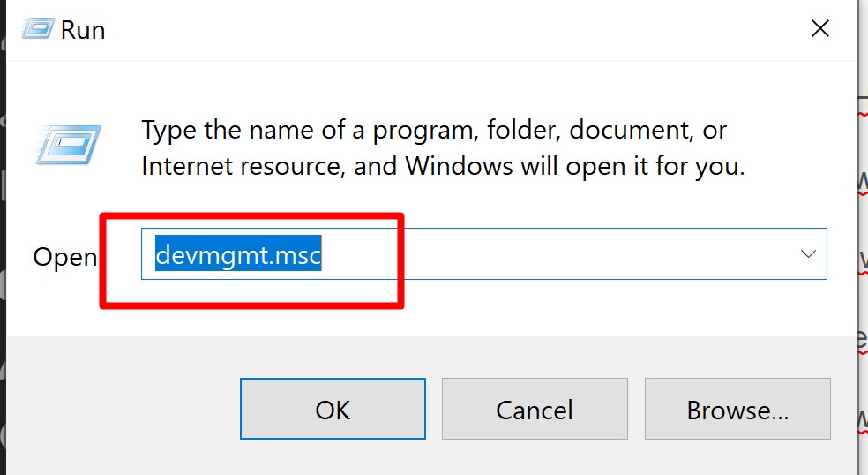This screenshot has width=868, height=475.
Task: Click the Cancel button
Action: [x=535, y=410]
